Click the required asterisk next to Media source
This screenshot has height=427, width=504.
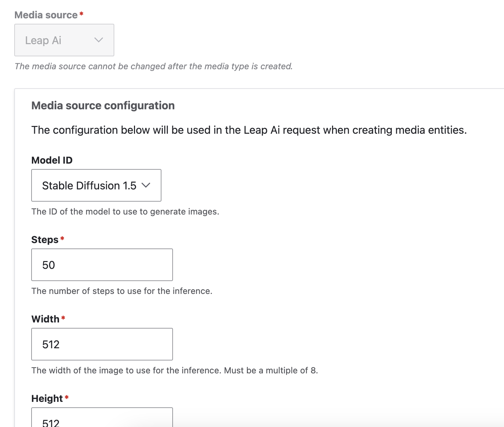pos(81,13)
